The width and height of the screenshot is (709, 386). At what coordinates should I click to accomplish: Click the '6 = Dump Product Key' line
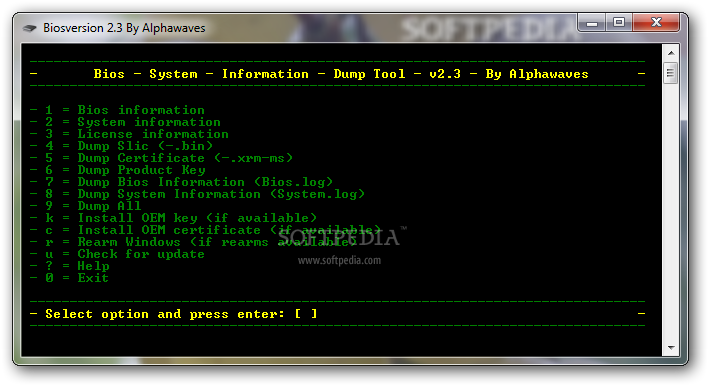[x=118, y=170]
